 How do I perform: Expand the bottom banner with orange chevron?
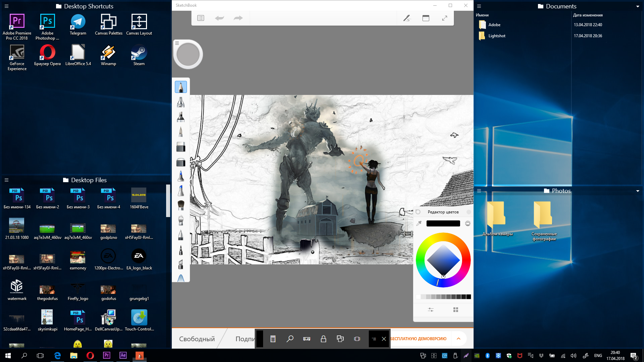click(x=458, y=339)
